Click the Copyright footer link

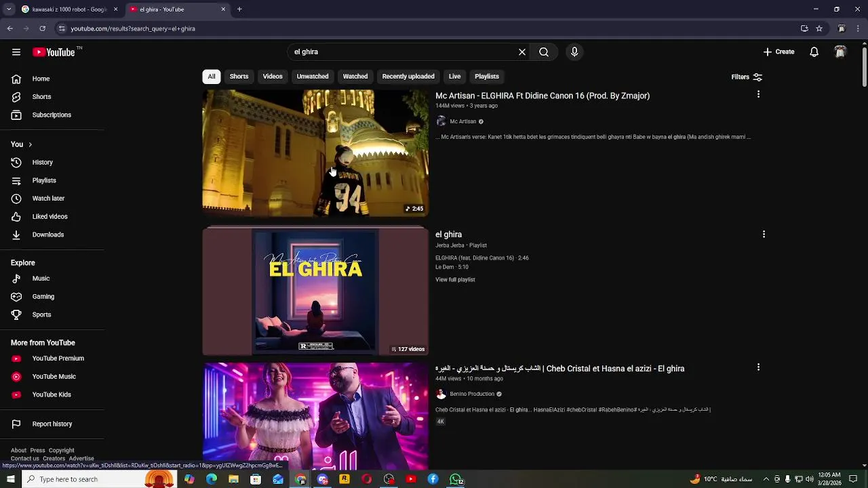click(x=61, y=451)
